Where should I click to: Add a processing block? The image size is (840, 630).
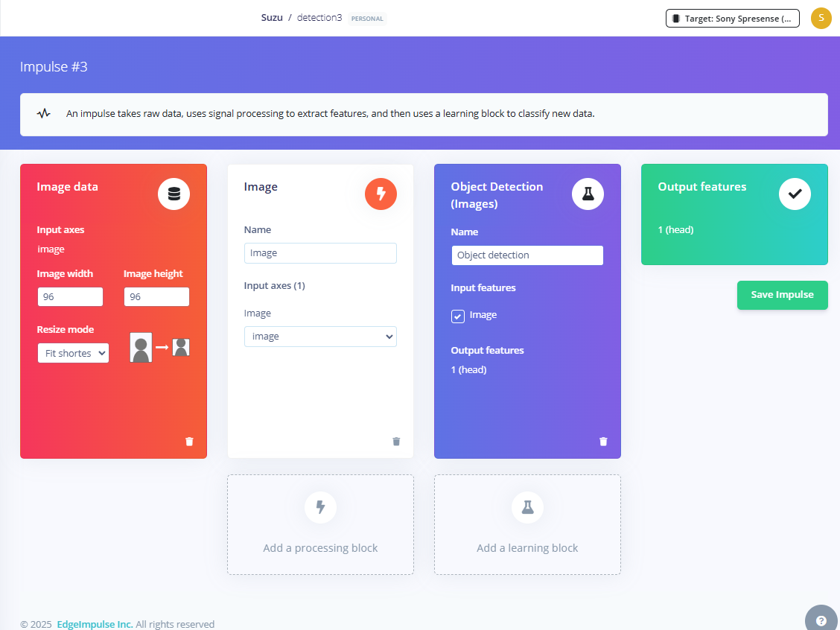(320, 524)
